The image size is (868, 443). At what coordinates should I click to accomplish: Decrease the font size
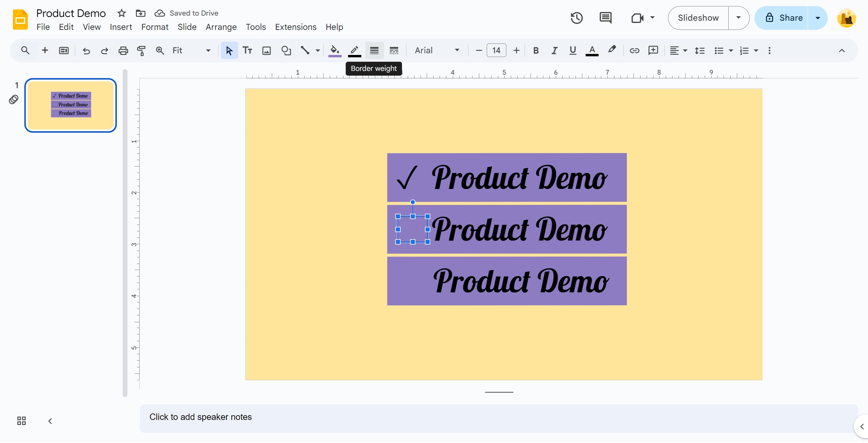coord(479,51)
